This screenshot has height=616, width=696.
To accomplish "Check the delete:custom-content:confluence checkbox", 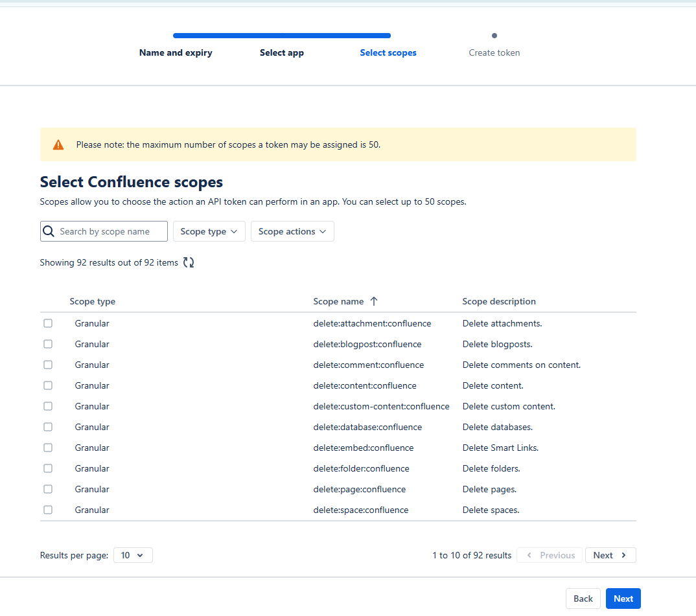I will [48, 406].
